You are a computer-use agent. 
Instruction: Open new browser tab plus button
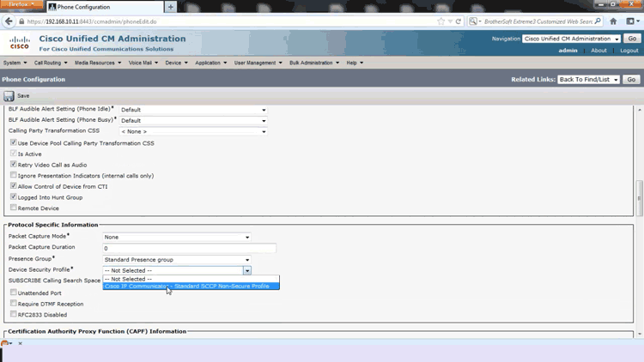(x=171, y=7)
